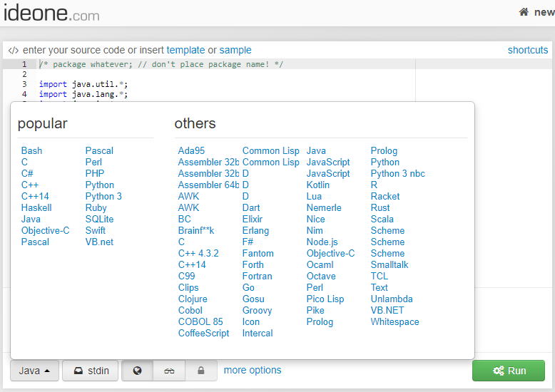The width and height of the screenshot is (555, 392).
Task: Select Nemerle language
Action: tap(324, 207)
